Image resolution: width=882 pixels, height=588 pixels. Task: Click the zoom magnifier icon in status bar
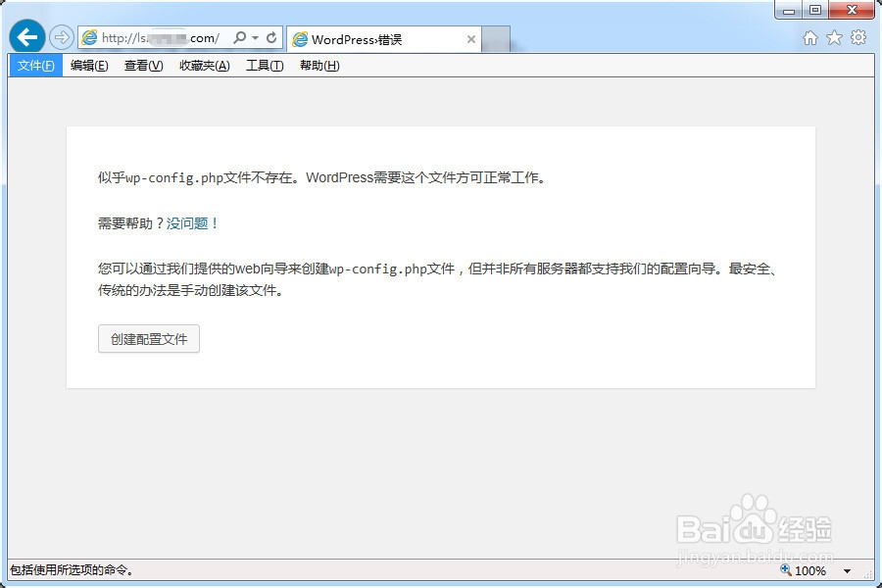(x=785, y=570)
